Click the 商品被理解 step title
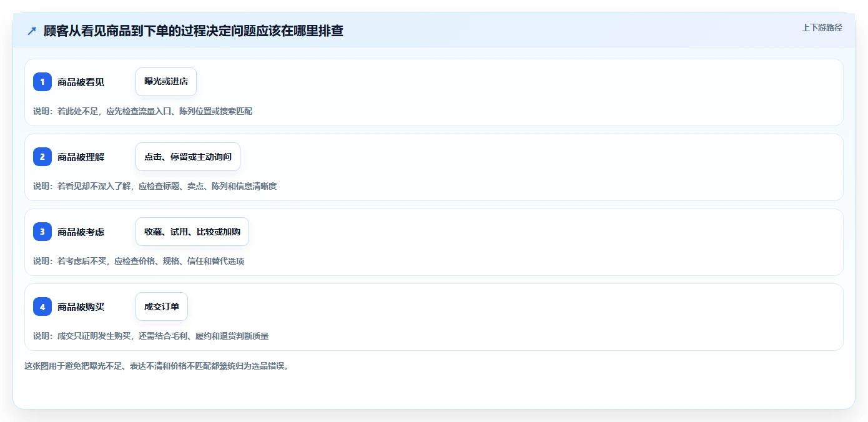This screenshot has height=422, width=868. point(81,157)
